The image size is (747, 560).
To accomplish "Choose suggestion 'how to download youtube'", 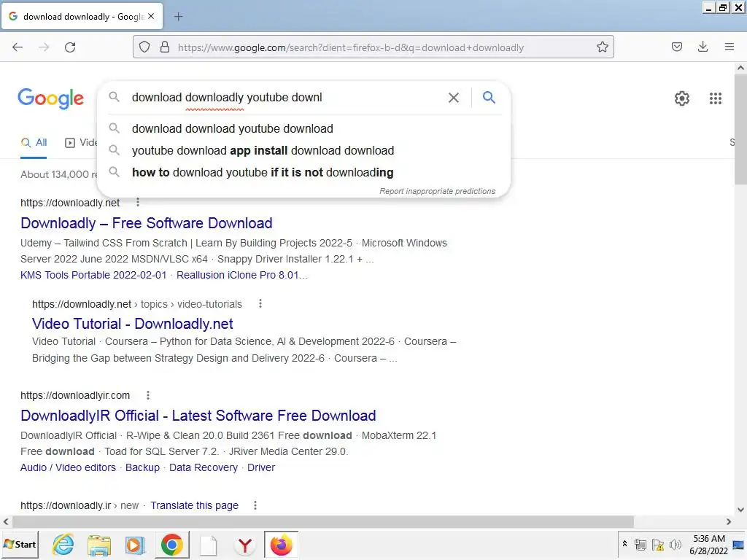I will pyautogui.click(x=304, y=172).
